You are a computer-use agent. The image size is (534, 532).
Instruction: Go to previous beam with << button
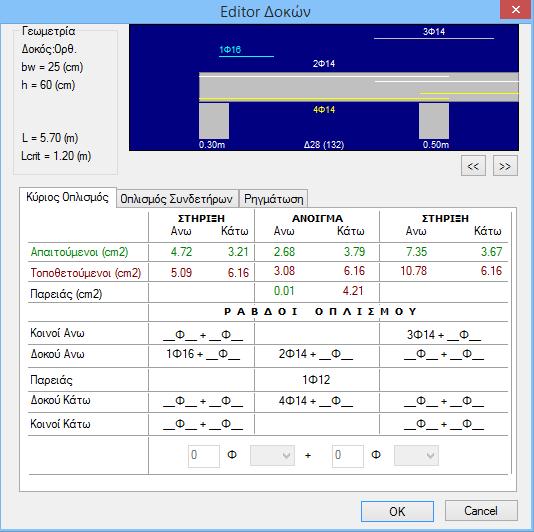tap(473, 166)
